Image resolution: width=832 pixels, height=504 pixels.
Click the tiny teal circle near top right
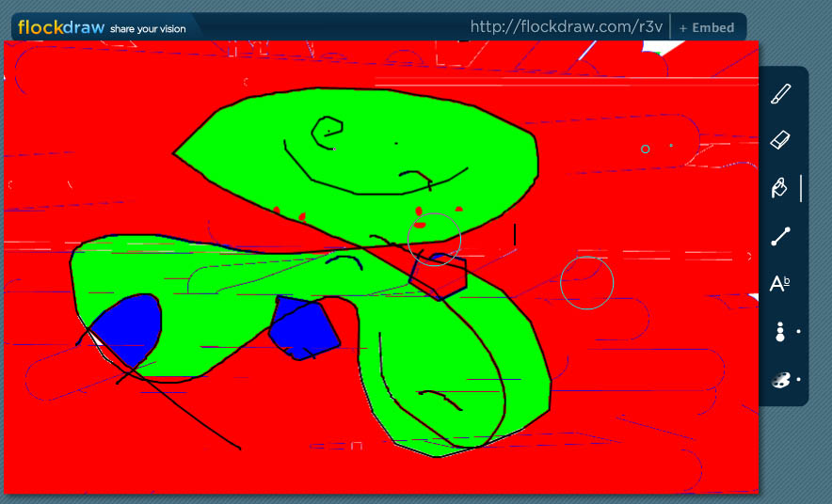click(x=645, y=149)
